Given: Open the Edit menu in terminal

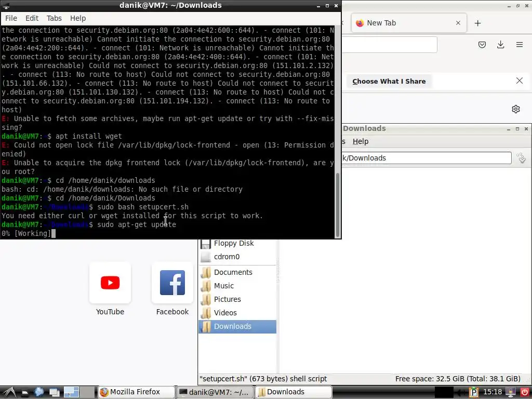Looking at the screenshot, I should click(32, 18).
